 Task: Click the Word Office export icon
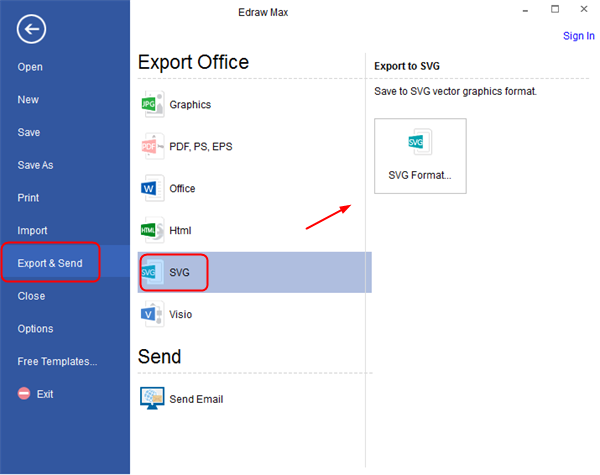[152, 188]
